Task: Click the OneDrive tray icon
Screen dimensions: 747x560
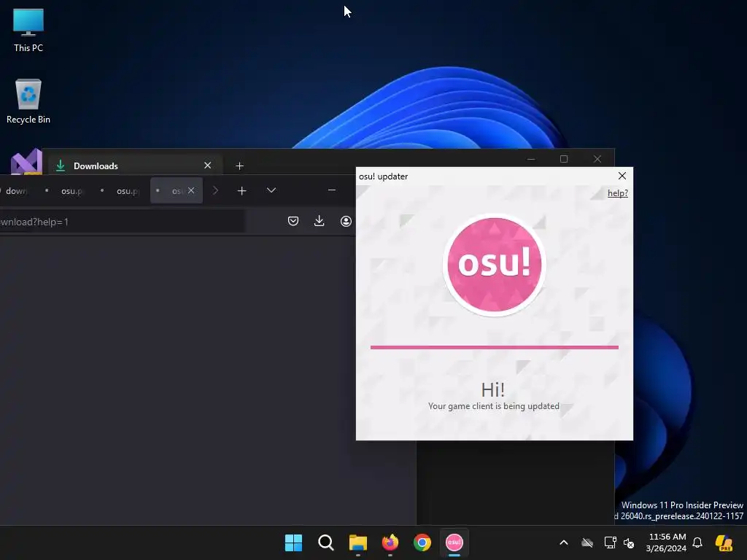Action: pos(587,542)
